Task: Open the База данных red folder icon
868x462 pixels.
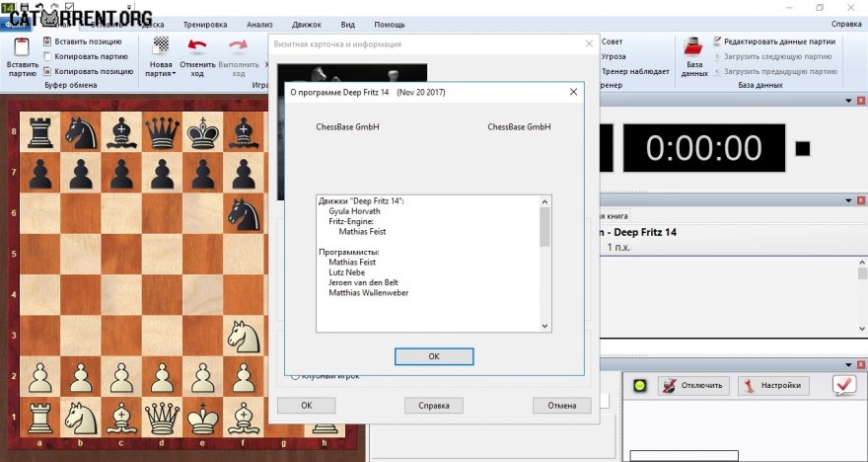Action: click(x=693, y=46)
